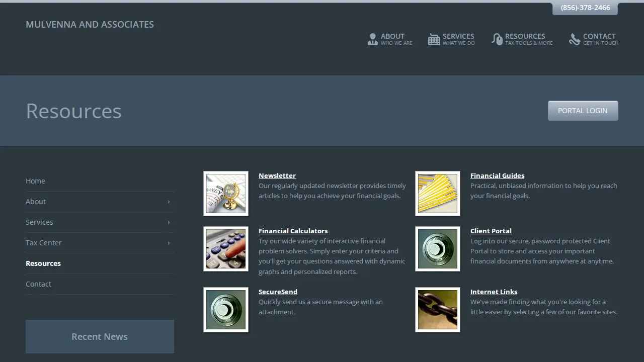
Task: Click the Resources mouse icon in header
Action: click(497, 39)
